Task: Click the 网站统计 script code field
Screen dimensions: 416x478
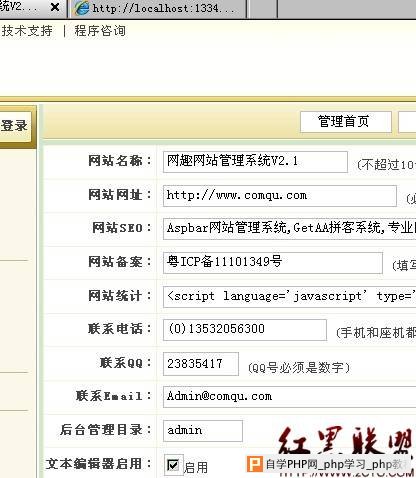Action: click(289, 296)
